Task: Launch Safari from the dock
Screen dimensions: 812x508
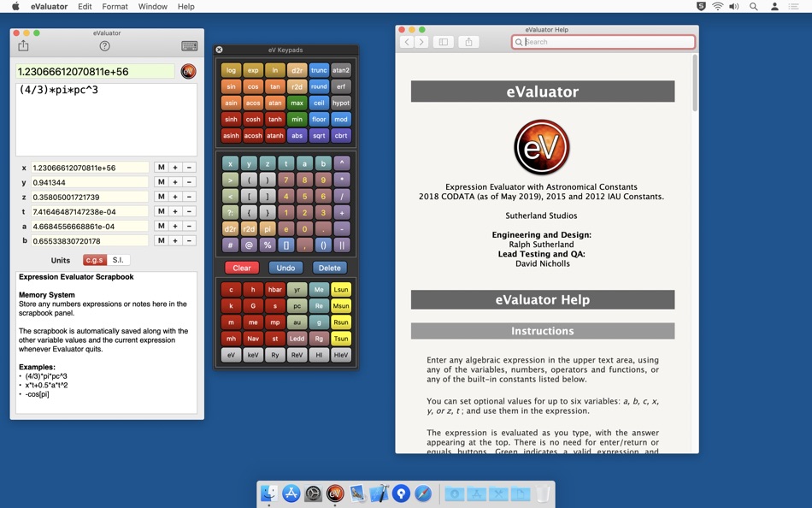Action: pyautogui.click(x=423, y=493)
